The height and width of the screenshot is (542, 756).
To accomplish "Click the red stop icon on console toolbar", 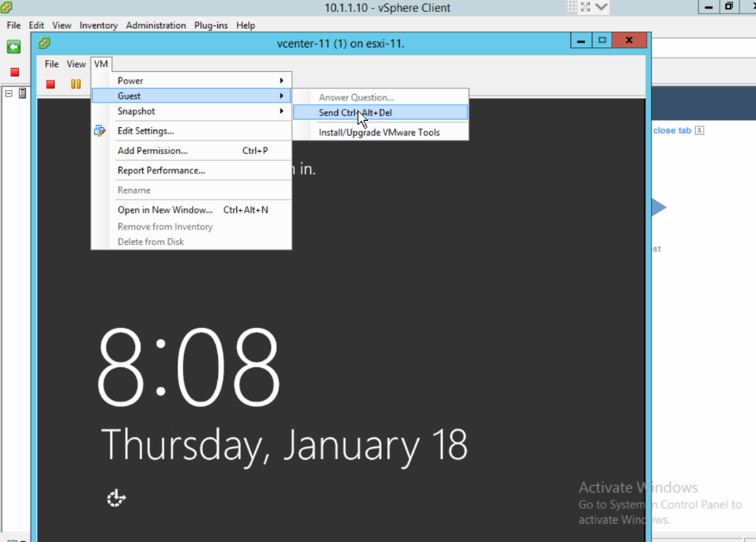I will pos(50,84).
